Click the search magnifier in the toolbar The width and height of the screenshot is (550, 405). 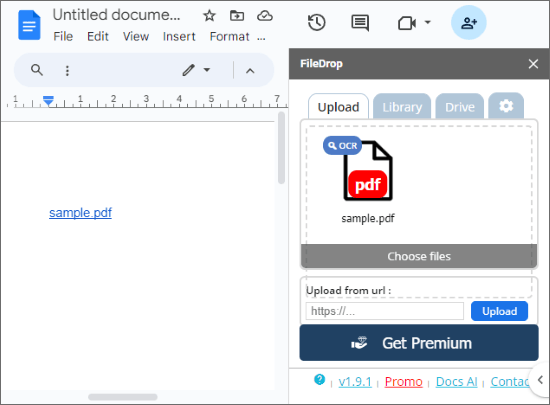click(37, 70)
